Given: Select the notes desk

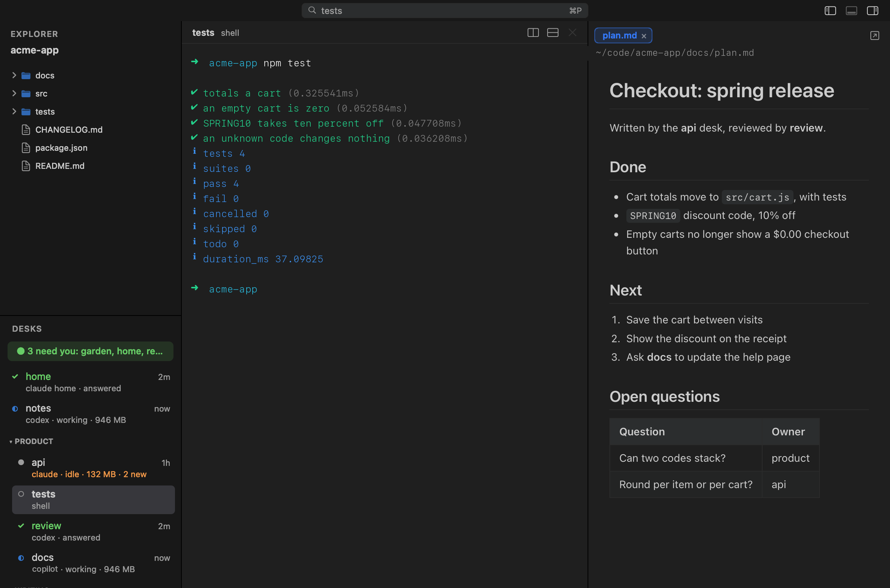Looking at the screenshot, I should click(x=91, y=414).
